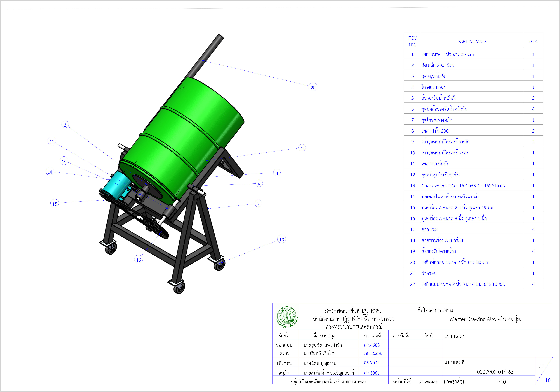Click the 'อนุมัติ' row label
This screenshot has height=392, width=560.
coord(284,373)
